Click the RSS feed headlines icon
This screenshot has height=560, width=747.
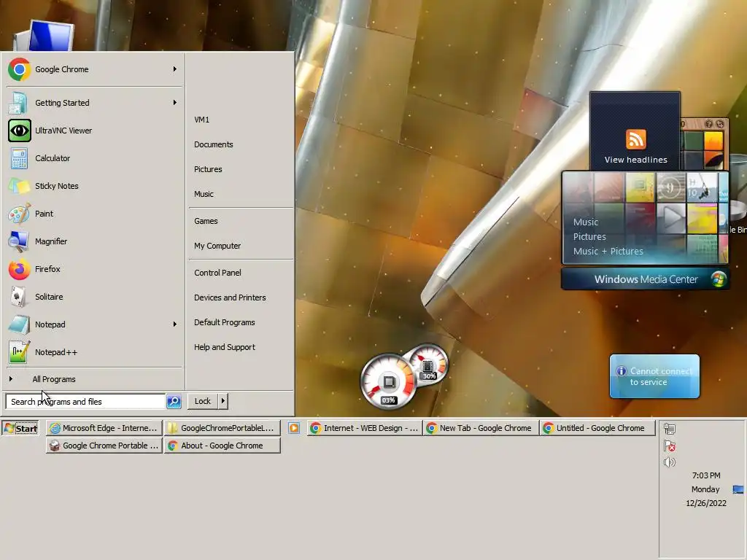[636, 139]
